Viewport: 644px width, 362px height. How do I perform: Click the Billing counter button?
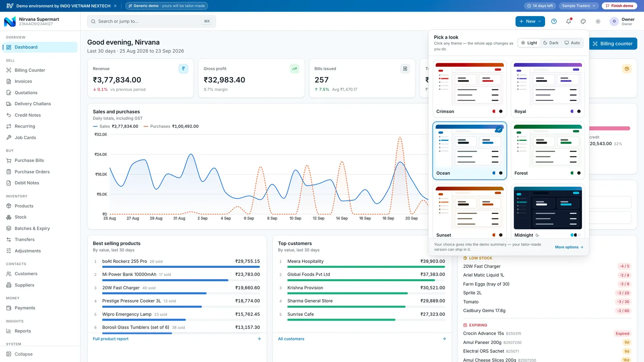[x=613, y=43]
